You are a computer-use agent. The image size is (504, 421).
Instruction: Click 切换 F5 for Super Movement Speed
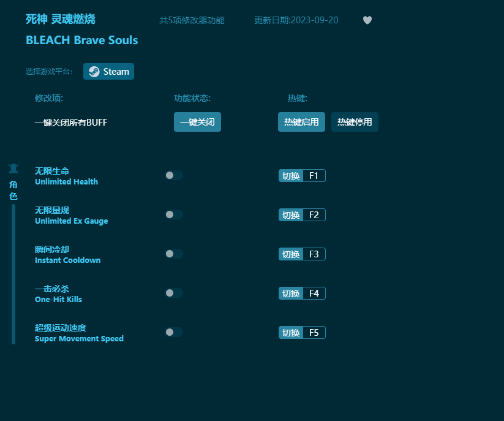pos(302,332)
